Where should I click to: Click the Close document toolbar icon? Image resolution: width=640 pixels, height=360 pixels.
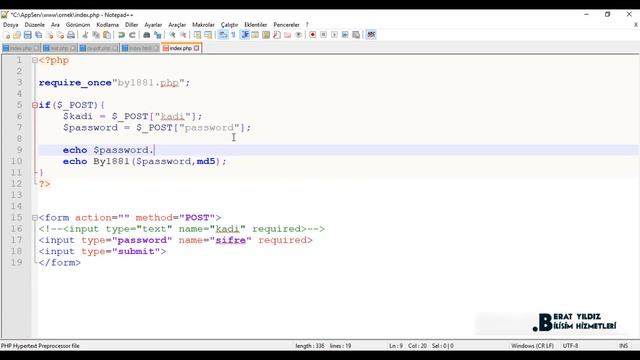[x=50, y=35]
